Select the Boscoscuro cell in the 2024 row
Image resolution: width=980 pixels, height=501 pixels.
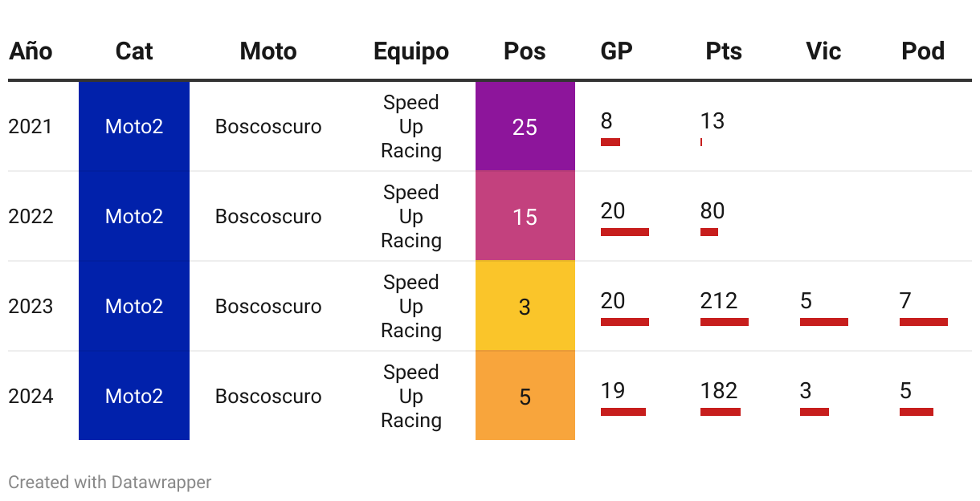268,396
